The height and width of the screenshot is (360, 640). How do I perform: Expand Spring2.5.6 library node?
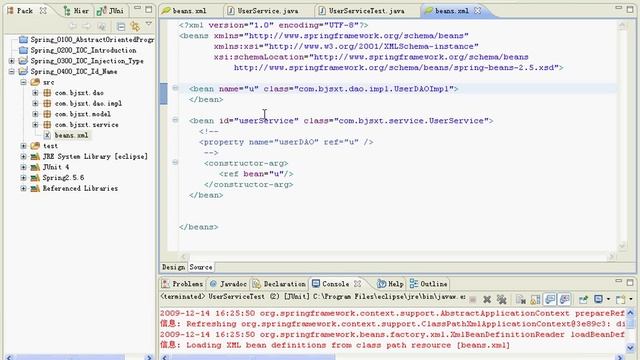(x=23, y=178)
